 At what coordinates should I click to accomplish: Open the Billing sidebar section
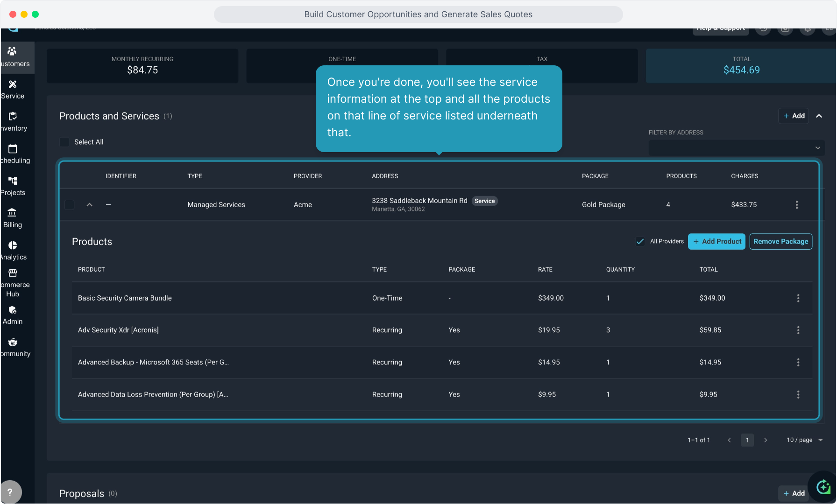coord(13,218)
